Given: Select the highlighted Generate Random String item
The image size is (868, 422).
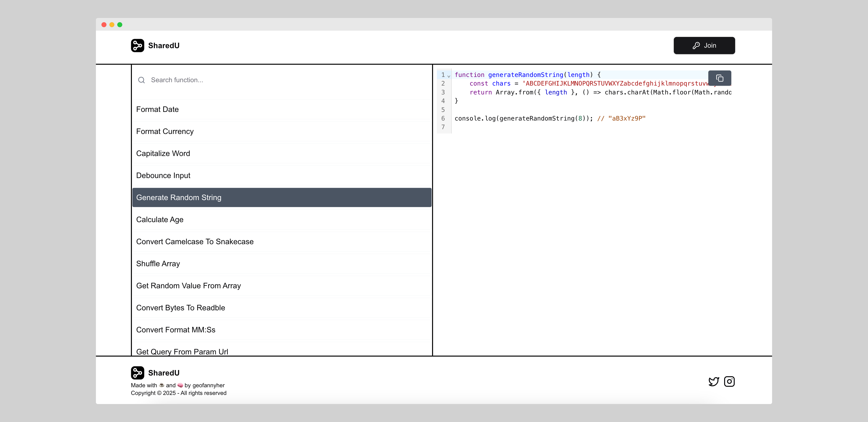Looking at the screenshot, I should coord(179,198).
